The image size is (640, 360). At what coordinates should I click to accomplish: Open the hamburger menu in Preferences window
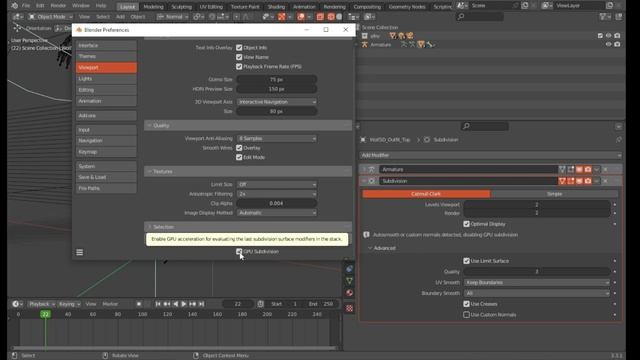(80, 253)
